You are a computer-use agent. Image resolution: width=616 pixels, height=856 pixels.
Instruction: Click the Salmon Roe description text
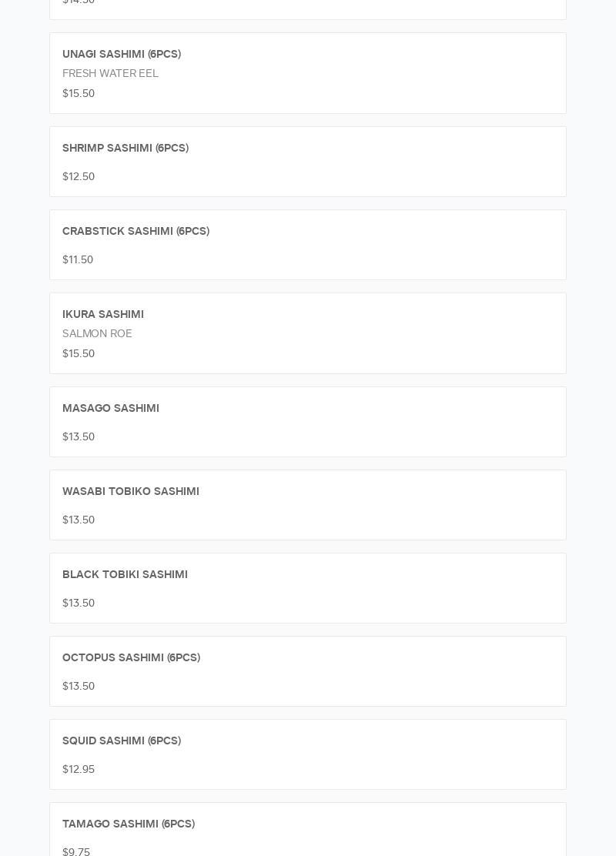point(97,333)
